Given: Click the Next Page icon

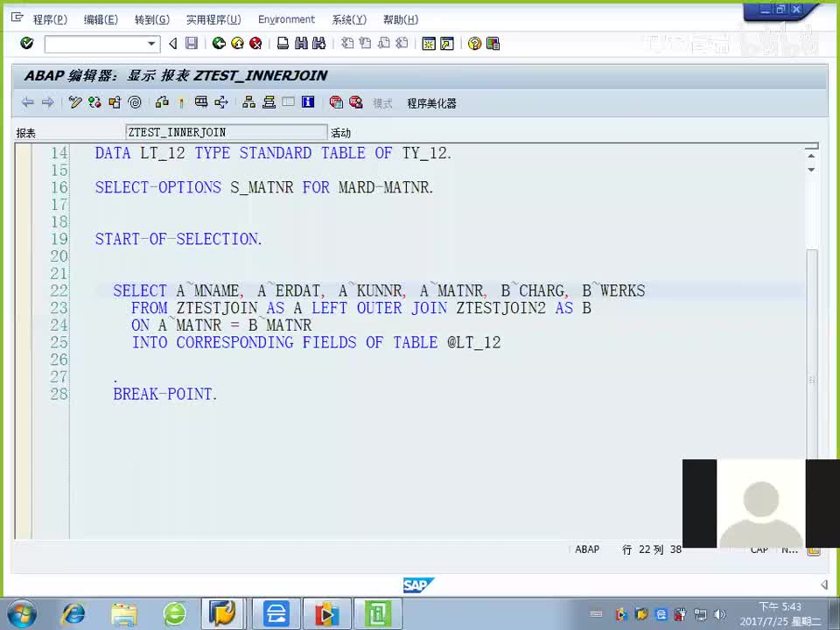Looking at the screenshot, I should [383, 43].
